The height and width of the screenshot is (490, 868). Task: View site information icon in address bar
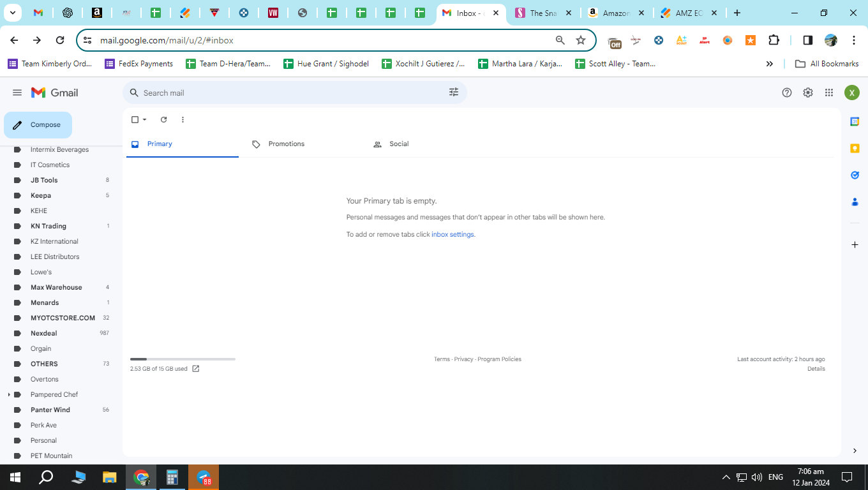pyautogui.click(x=88, y=40)
